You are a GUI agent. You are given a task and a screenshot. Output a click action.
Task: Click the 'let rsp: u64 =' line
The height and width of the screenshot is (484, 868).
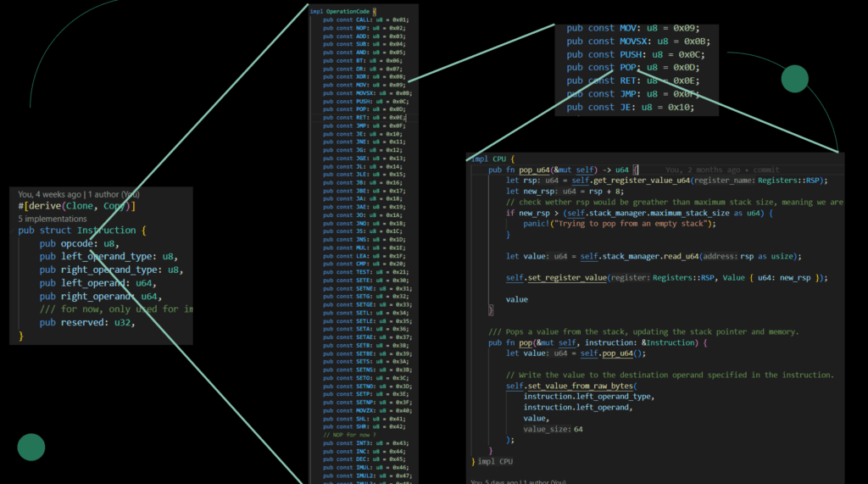(666, 181)
